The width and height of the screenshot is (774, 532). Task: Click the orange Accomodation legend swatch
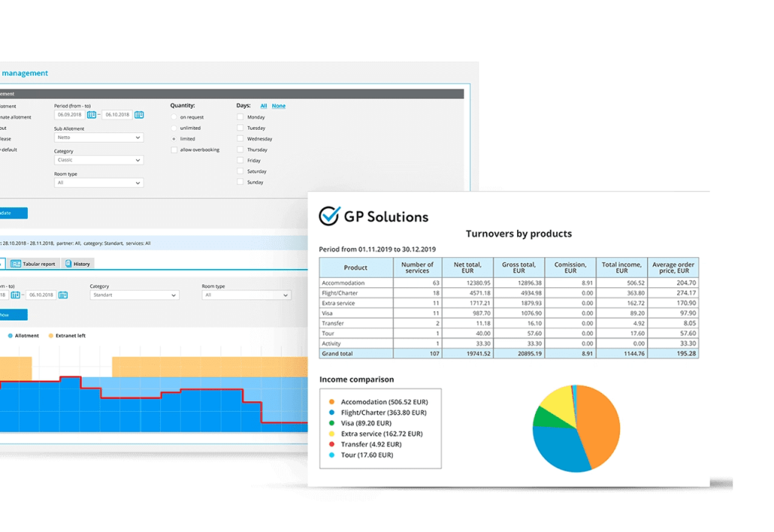coord(332,403)
